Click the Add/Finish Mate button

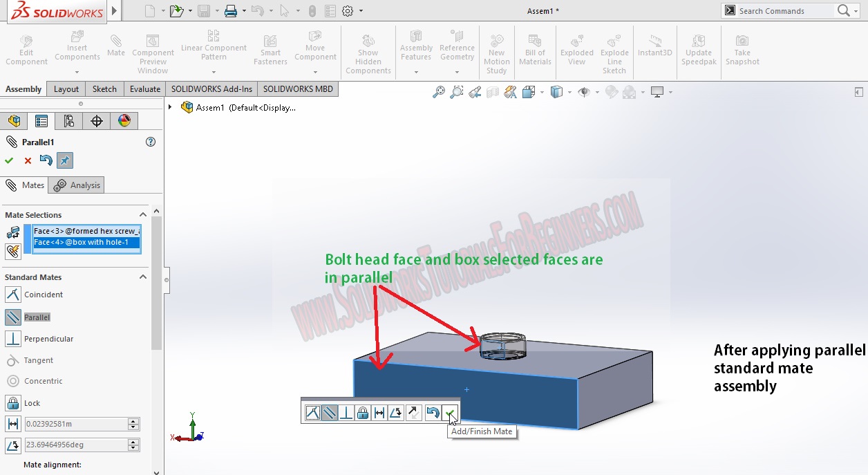pos(450,412)
